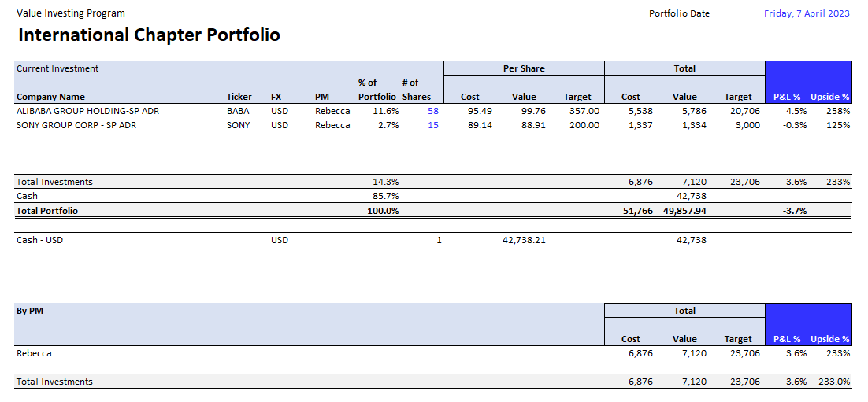The image size is (868, 402).
Task: Click the Ticker column header
Action: (x=239, y=97)
